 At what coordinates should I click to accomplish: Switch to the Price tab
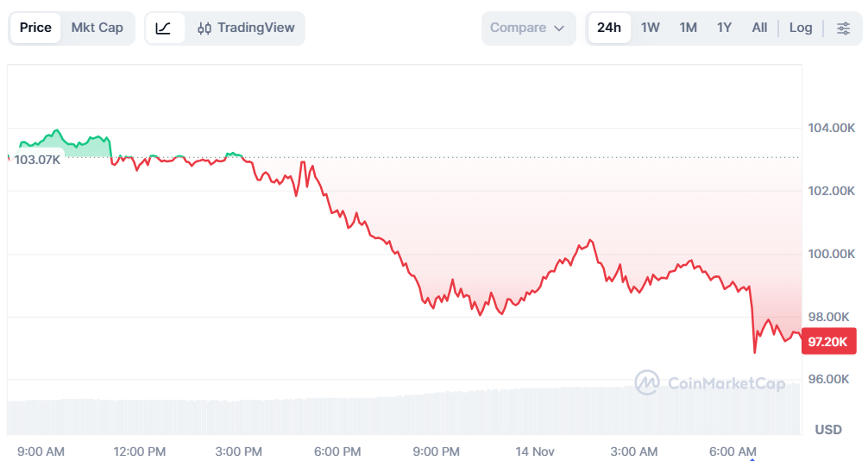pos(35,28)
